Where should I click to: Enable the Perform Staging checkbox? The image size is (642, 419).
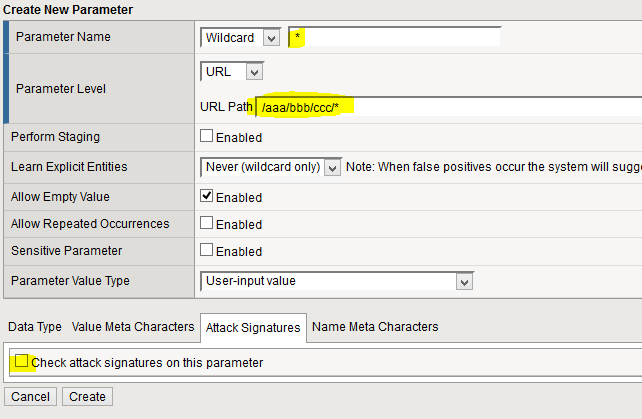tap(207, 137)
